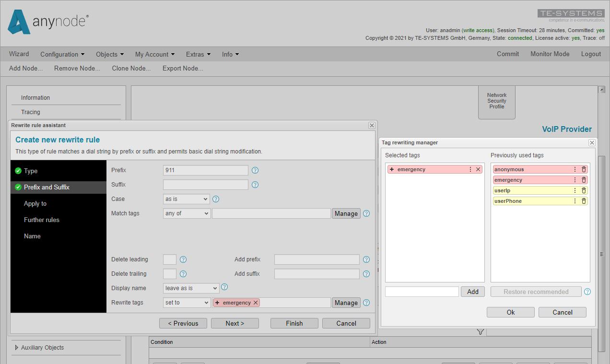Open the Display name 'leave as is' dropdown
The height and width of the screenshot is (364, 610).
191,288
